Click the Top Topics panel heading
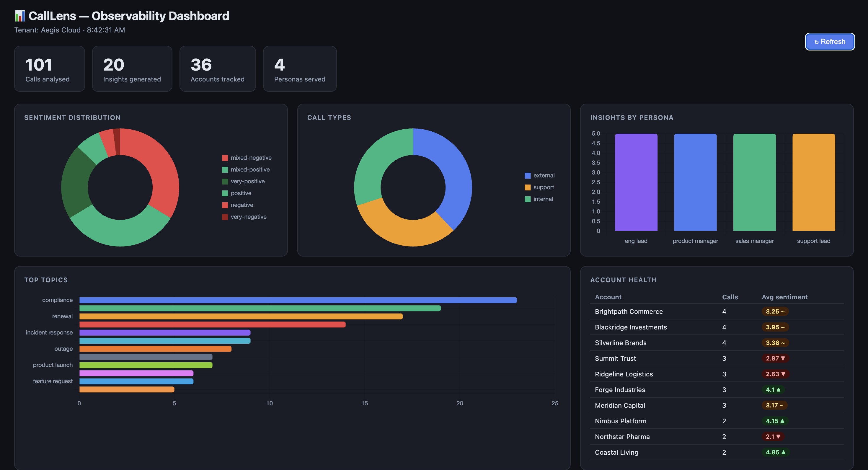The width and height of the screenshot is (868, 470). click(46, 280)
